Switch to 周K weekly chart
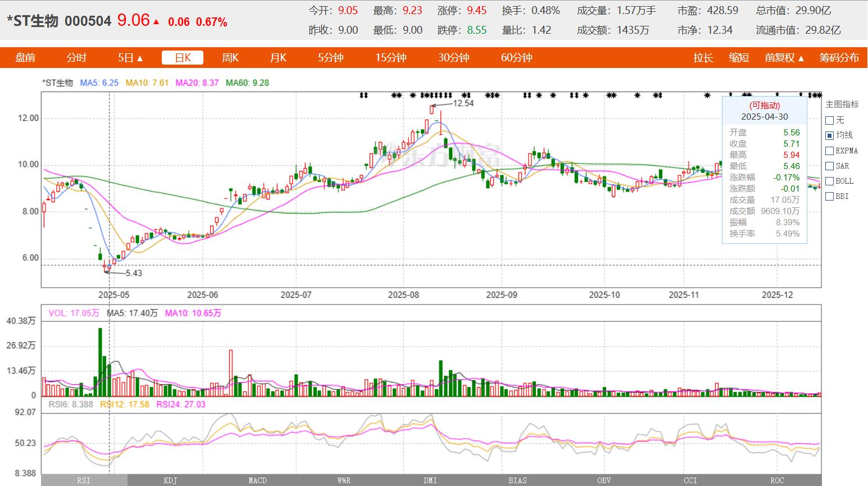868x486 pixels. coord(230,58)
